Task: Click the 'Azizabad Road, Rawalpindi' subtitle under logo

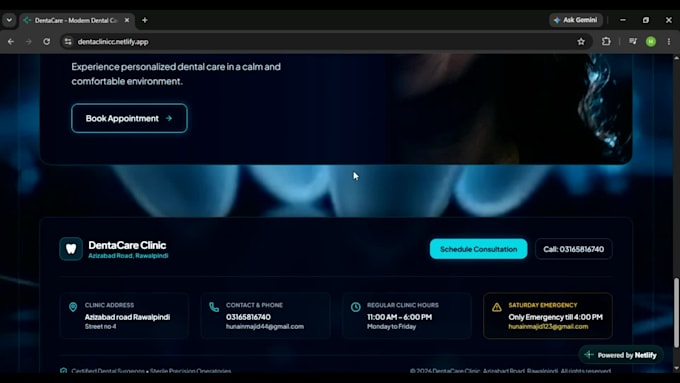Action: click(x=128, y=255)
